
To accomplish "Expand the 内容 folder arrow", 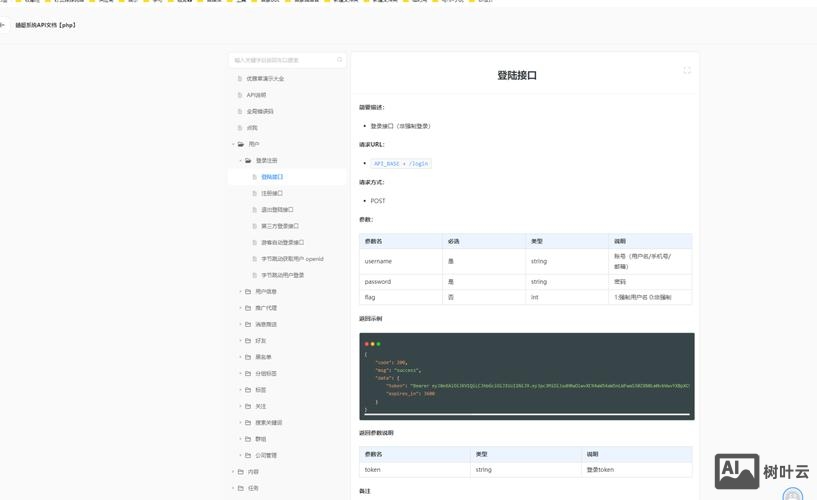I will pyautogui.click(x=233, y=472).
